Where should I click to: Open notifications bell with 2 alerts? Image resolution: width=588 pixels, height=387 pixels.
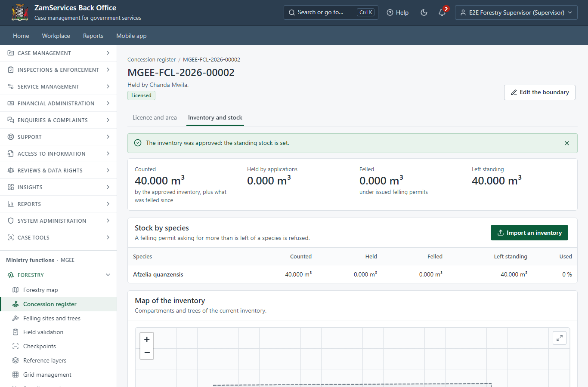tap(442, 12)
